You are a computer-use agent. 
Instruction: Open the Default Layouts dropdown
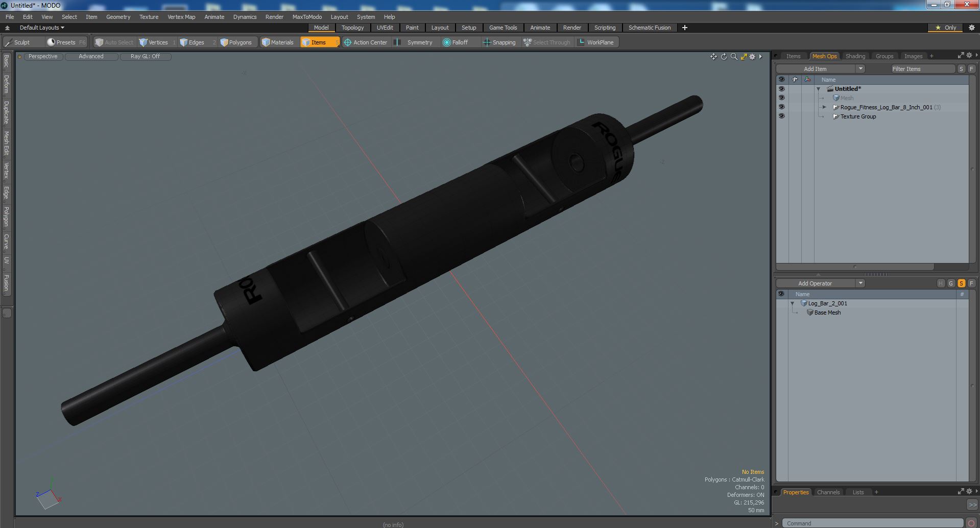tap(41, 28)
